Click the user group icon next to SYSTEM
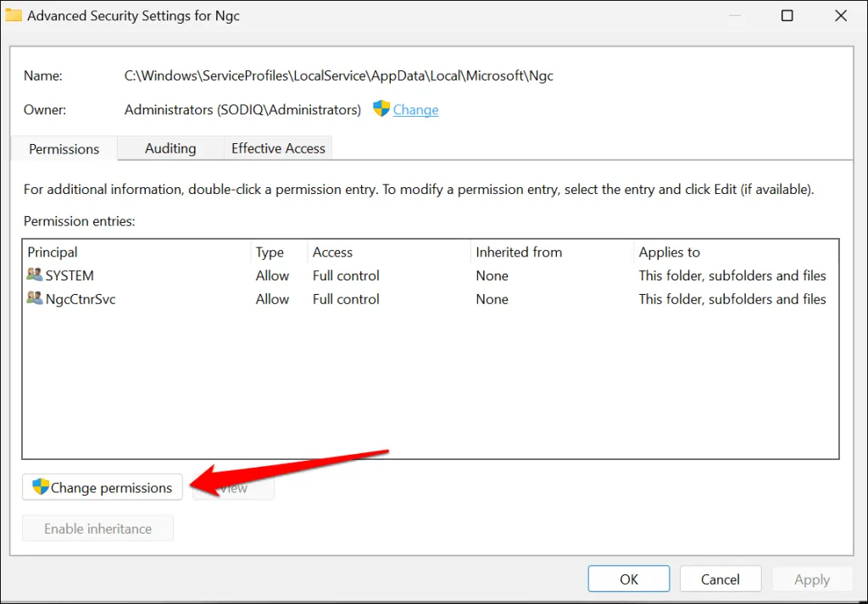The height and width of the screenshot is (604, 868). [35, 275]
